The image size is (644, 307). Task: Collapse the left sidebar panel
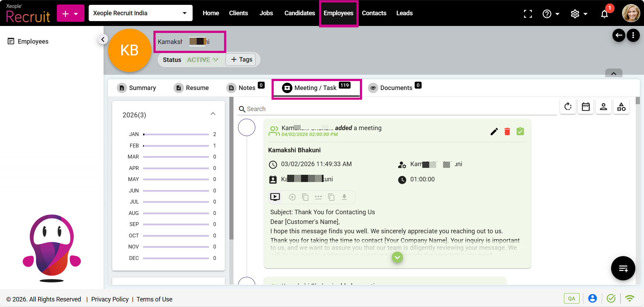[x=103, y=39]
